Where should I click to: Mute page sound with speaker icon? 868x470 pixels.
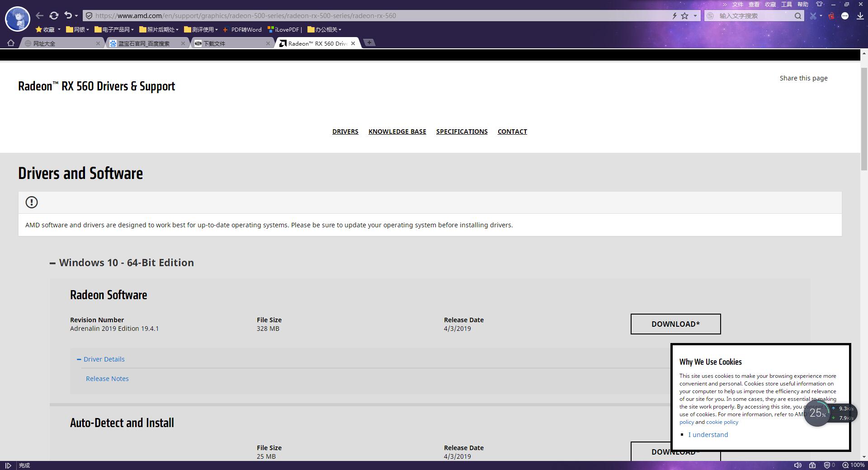pos(798,465)
